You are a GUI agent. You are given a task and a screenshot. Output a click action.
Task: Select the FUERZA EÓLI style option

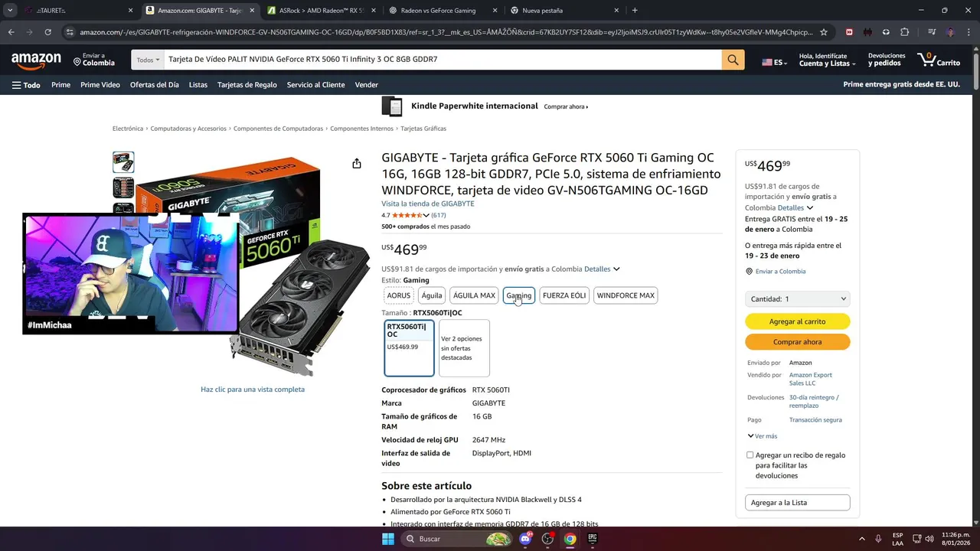[563, 295]
